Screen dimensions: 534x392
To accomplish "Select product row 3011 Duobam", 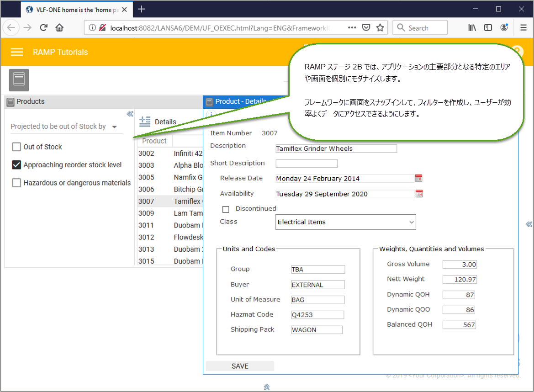I will (x=170, y=225).
